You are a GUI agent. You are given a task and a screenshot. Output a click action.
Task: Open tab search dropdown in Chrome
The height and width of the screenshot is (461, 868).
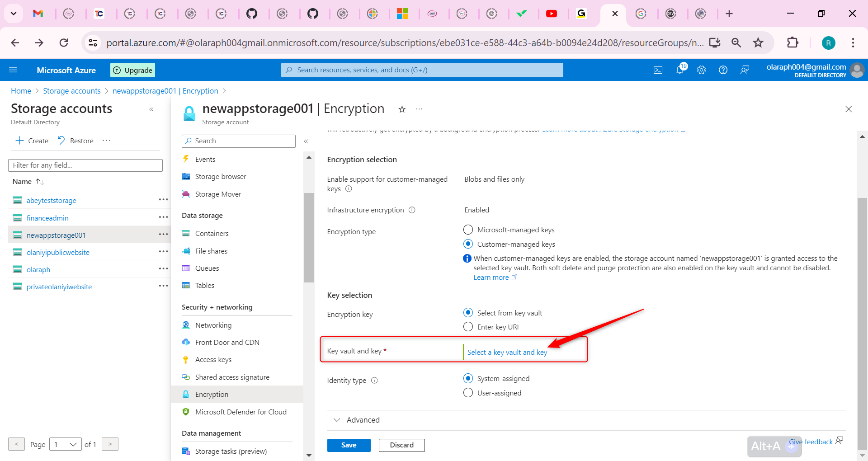click(14, 14)
